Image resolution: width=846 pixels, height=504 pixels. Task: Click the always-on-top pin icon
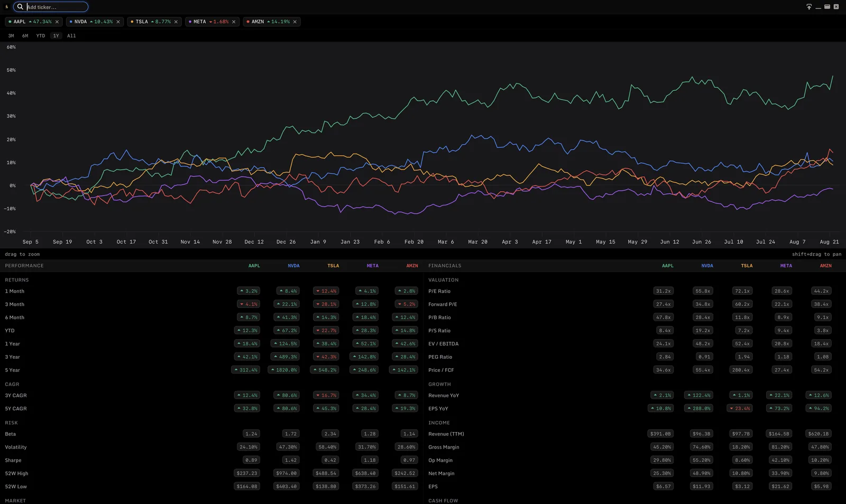809,7
